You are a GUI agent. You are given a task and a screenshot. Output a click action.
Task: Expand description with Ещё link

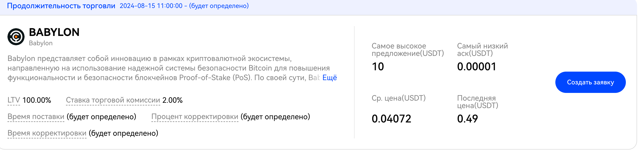coord(329,78)
